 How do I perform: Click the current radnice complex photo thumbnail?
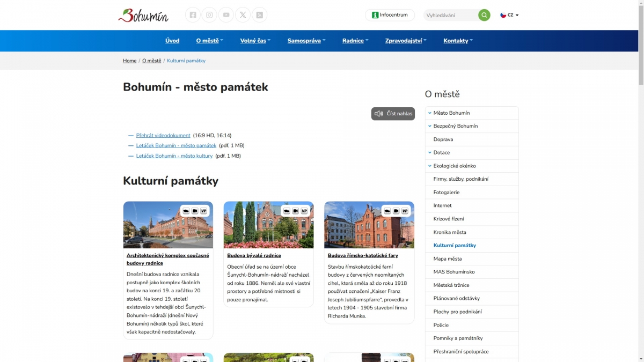(x=168, y=225)
